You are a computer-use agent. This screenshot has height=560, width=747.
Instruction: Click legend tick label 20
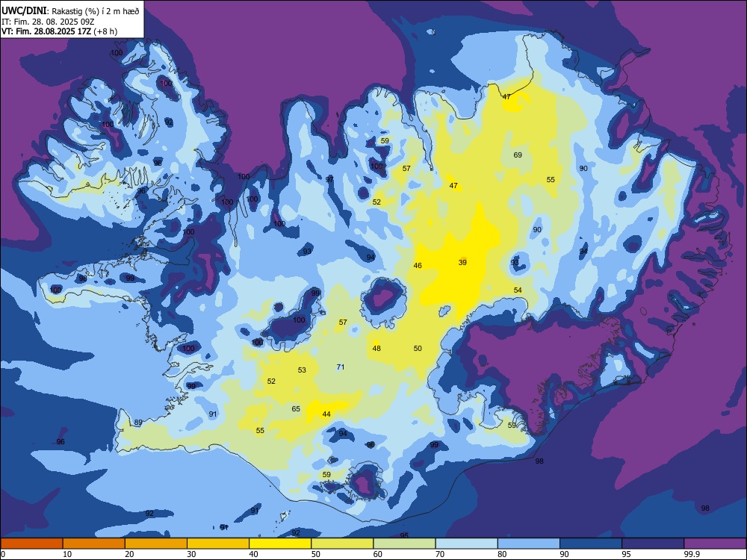[x=129, y=554]
